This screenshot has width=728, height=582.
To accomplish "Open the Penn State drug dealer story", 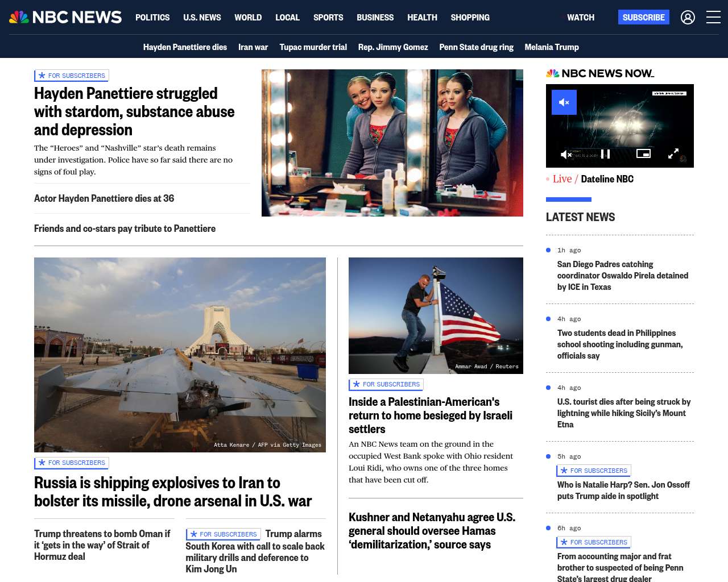I will (621, 567).
